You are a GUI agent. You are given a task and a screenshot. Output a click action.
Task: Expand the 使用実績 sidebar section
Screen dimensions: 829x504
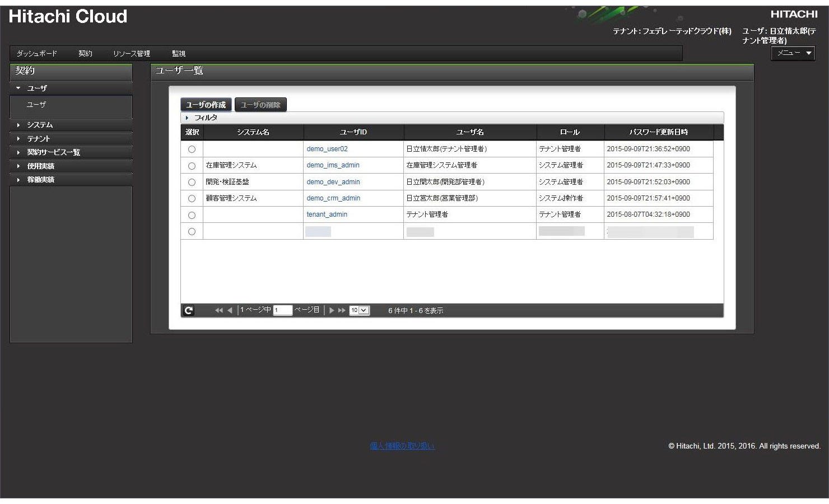[71, 166]
